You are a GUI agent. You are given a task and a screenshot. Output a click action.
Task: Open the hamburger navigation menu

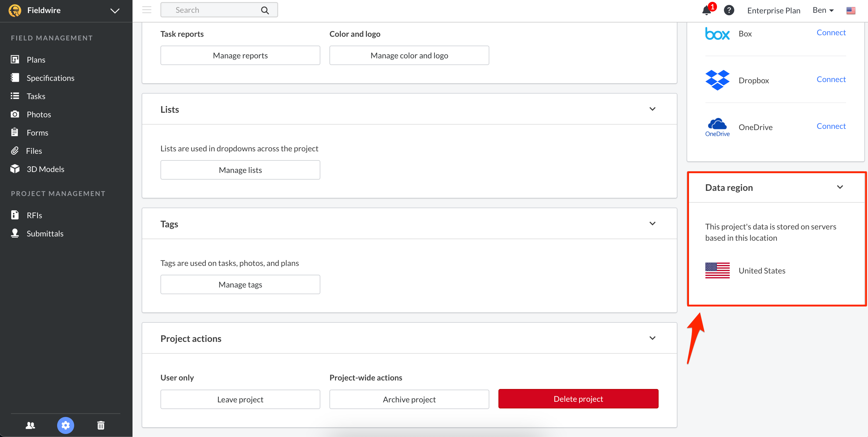(x=146, y=10)
